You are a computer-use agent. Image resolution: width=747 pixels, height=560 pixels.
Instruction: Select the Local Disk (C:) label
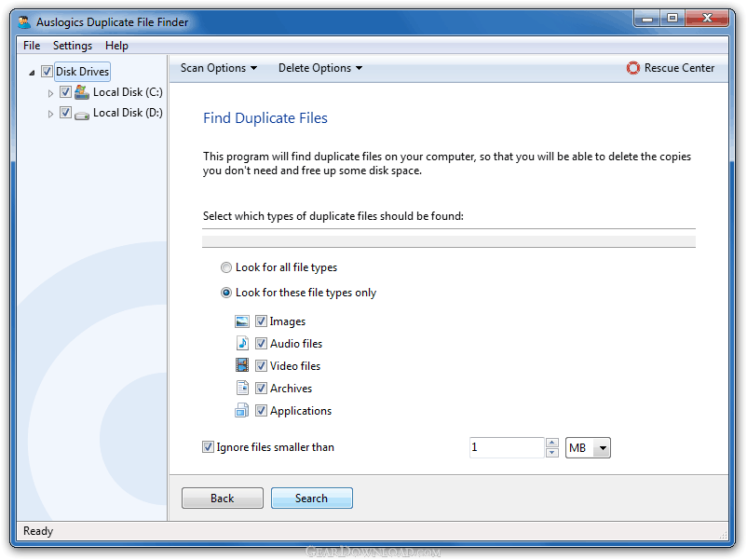pos(128,92)
